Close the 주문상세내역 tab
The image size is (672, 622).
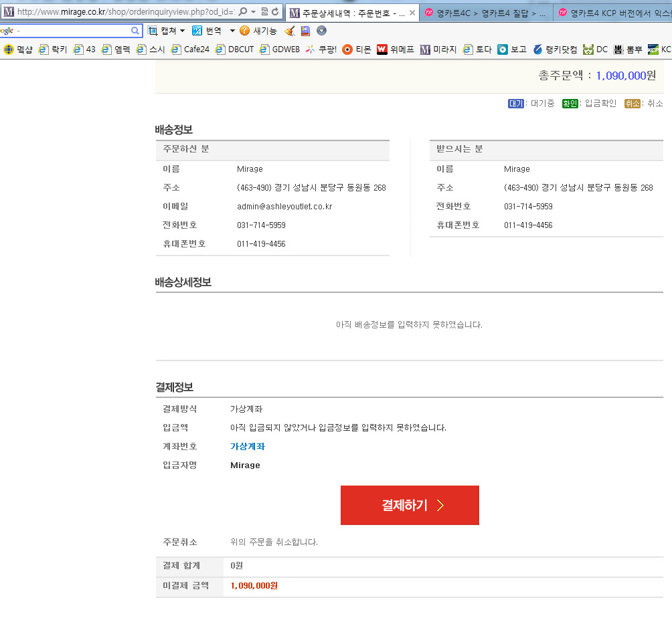412,13
